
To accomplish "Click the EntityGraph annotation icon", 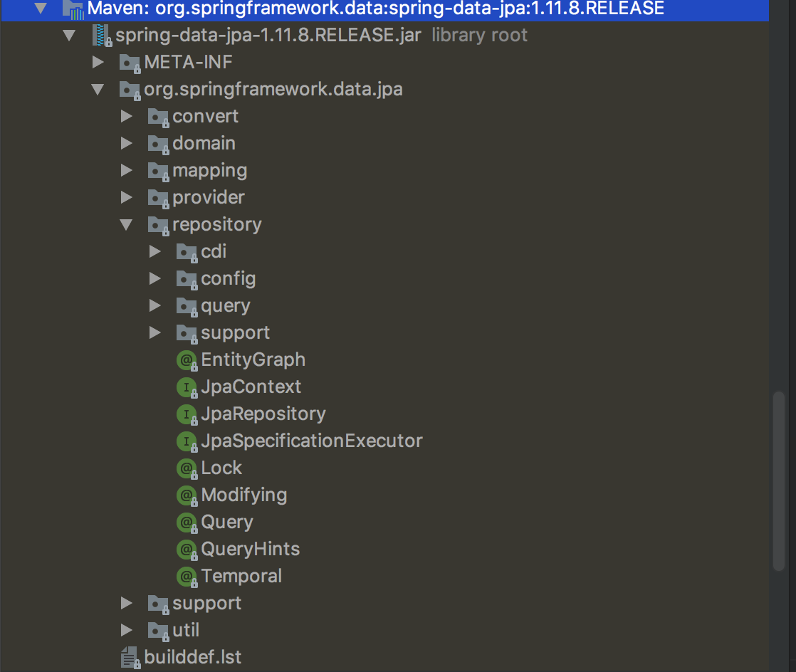I will click(187, 360).
